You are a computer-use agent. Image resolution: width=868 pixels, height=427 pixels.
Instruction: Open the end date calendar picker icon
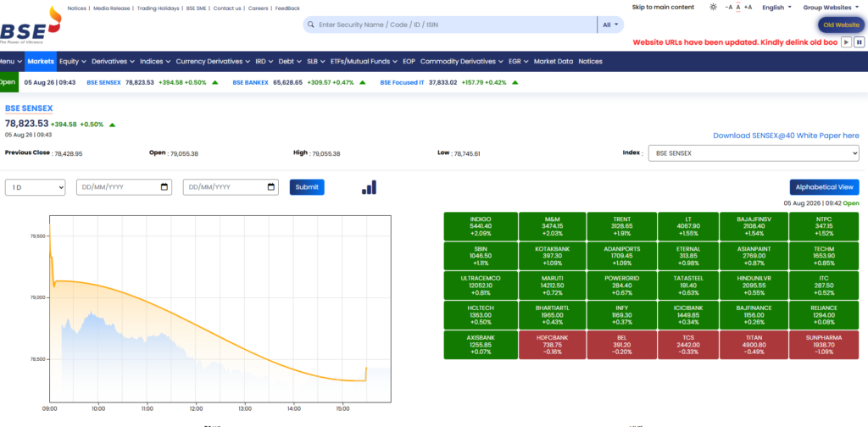click(x=271, y=187)
